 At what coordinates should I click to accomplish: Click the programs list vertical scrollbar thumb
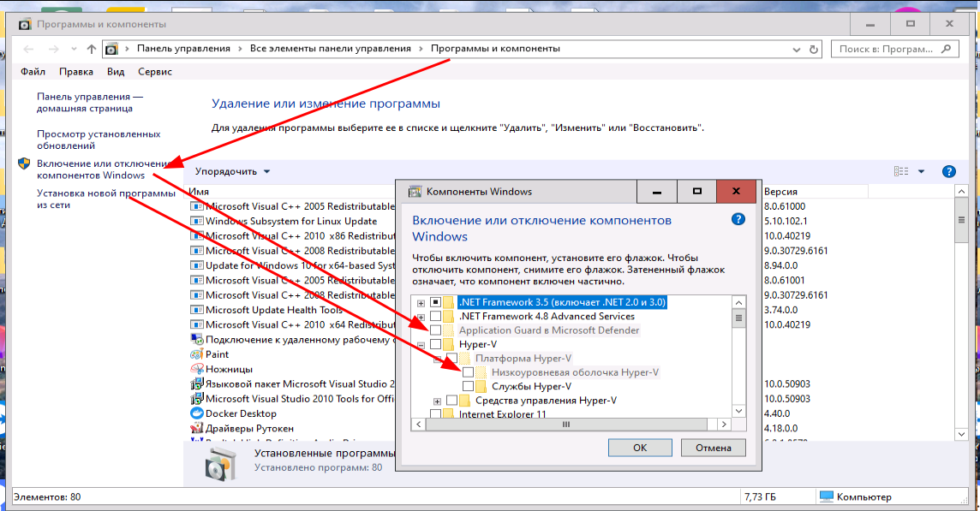961,220
